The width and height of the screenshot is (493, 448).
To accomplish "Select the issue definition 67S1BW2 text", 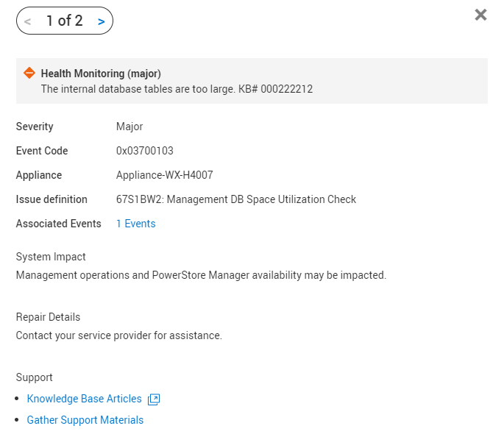I will tap(235, 199).
